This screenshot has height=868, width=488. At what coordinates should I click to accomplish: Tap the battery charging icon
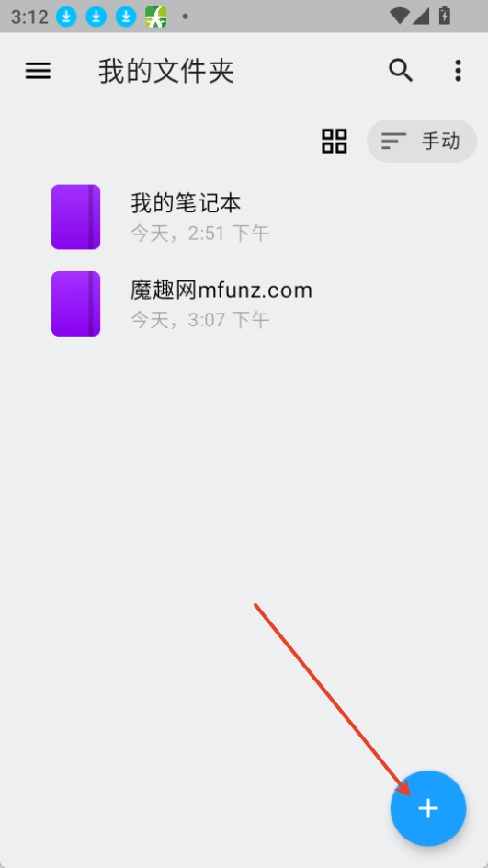(x=444, y=16)
